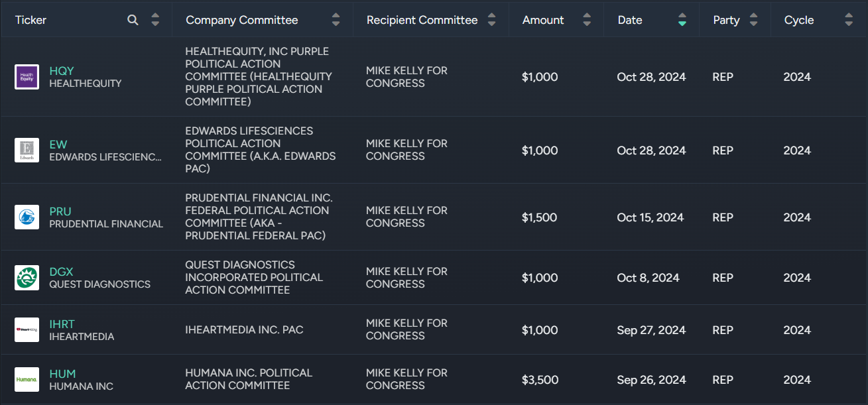Change Date column sort order arrows
The height and width of the screenshot is (405, 868).
point(682,20)
